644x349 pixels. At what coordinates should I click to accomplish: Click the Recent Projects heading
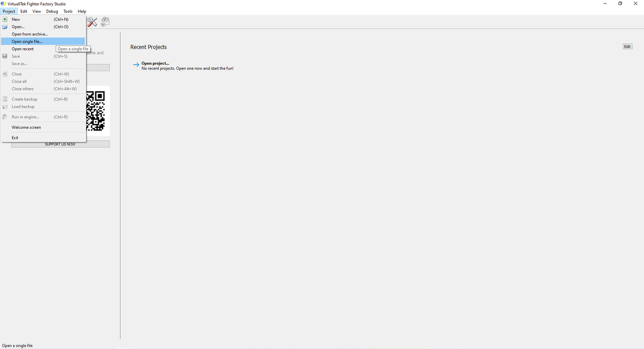[x=148, y=47]
